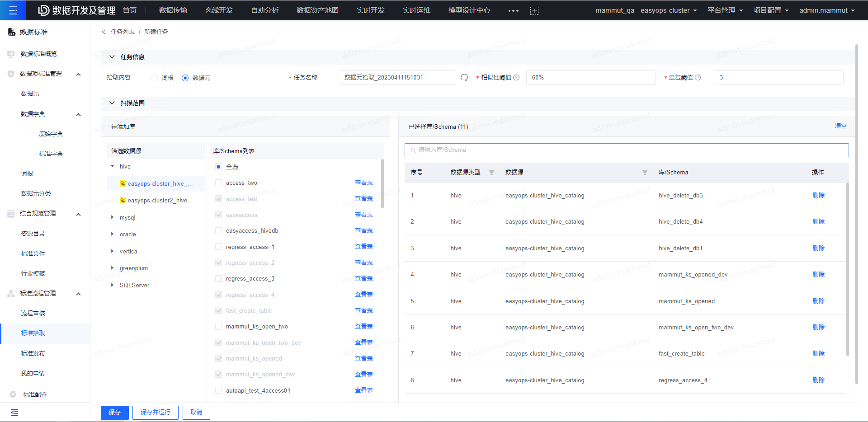Open the admin.mammut user dropdown
868x422 pixels.
(827, 10)
